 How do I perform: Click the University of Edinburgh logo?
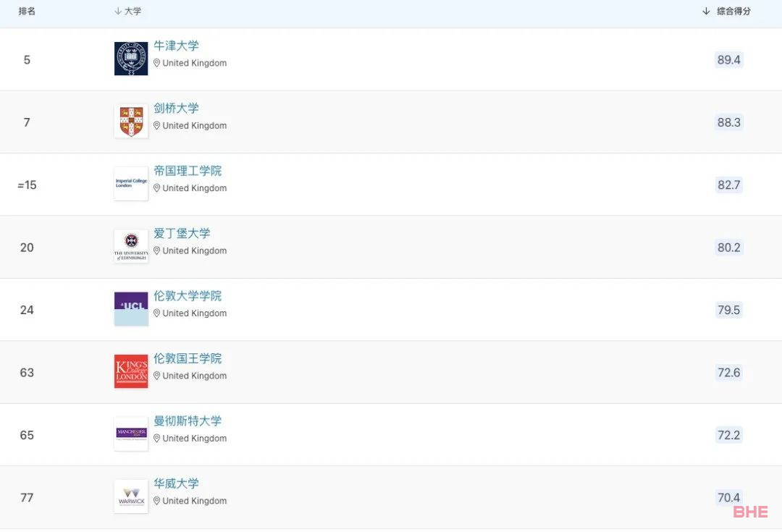coord(131,247)
